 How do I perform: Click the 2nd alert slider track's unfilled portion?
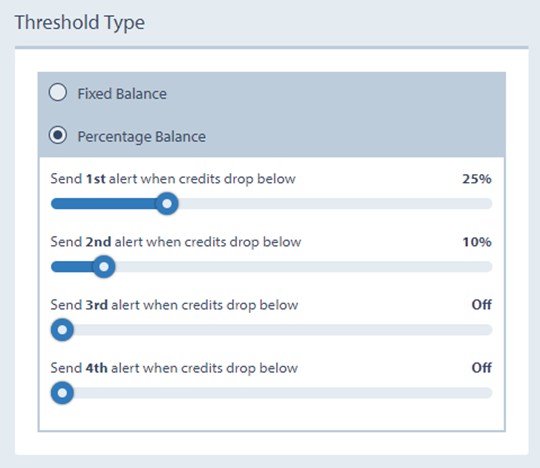[303, 267]
